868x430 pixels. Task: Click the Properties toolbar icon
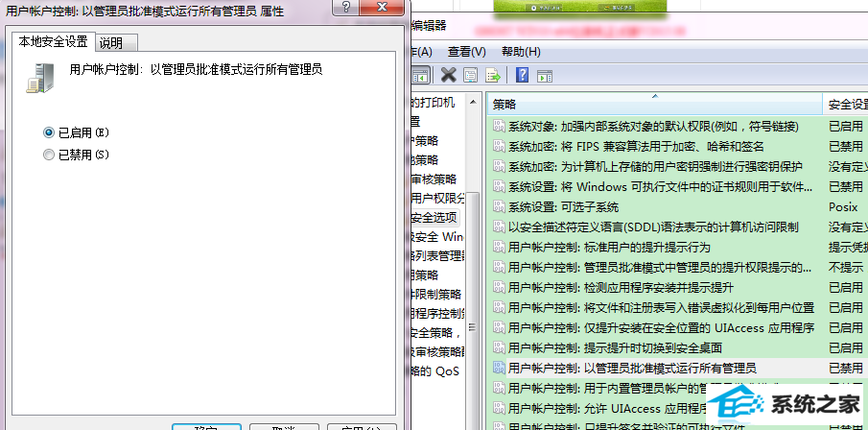click(471, 75)
